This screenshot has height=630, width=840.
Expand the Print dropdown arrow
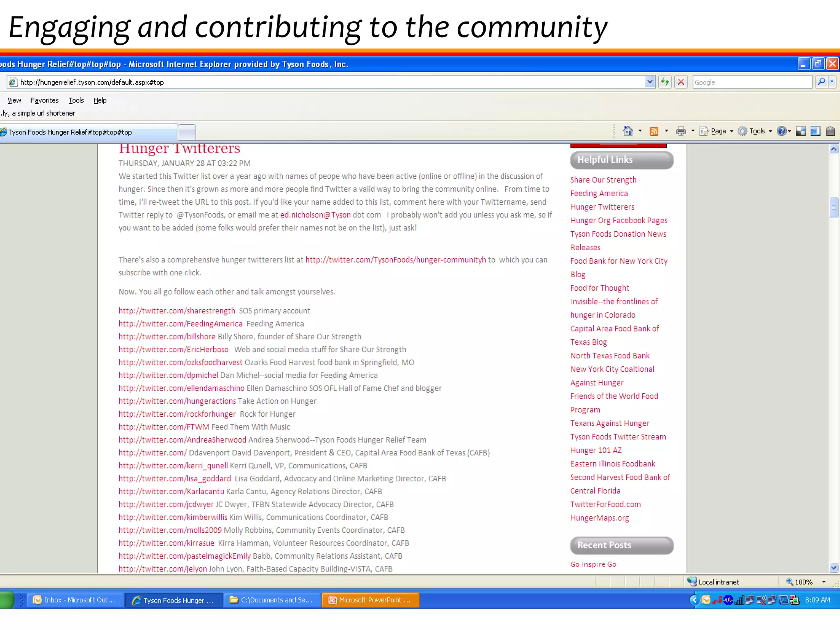(693, 131)
